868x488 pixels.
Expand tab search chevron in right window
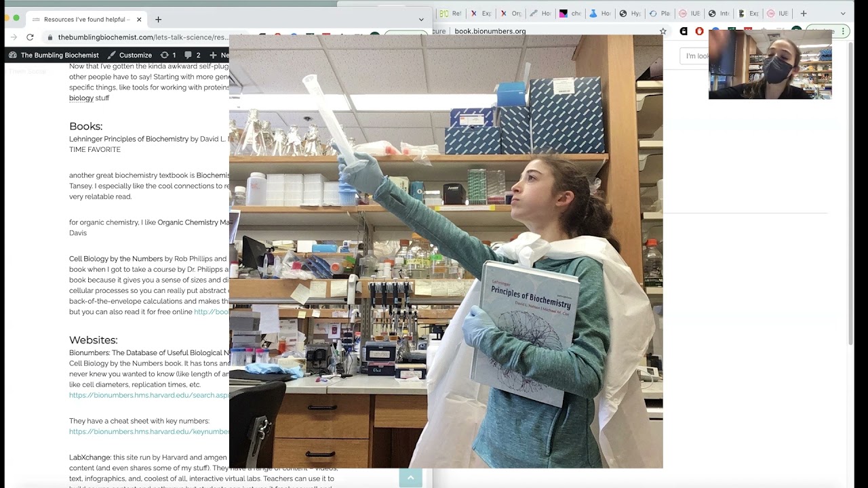click(x=843, y=14)
